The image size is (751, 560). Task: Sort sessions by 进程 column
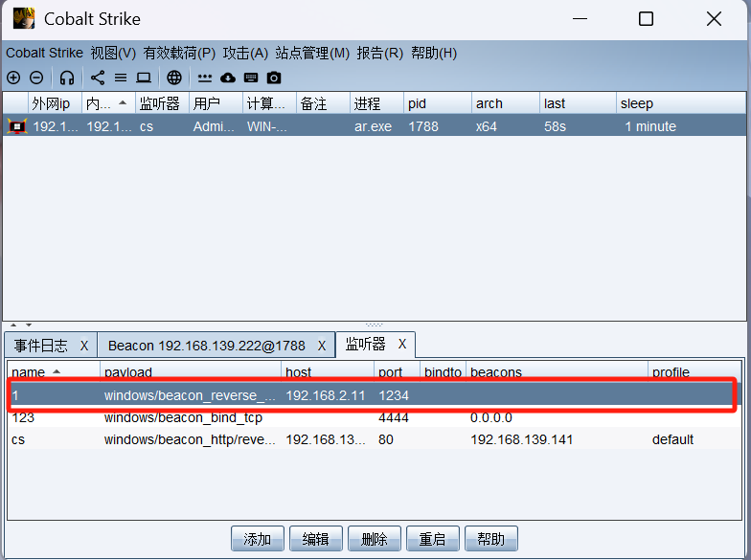point(377,103)
